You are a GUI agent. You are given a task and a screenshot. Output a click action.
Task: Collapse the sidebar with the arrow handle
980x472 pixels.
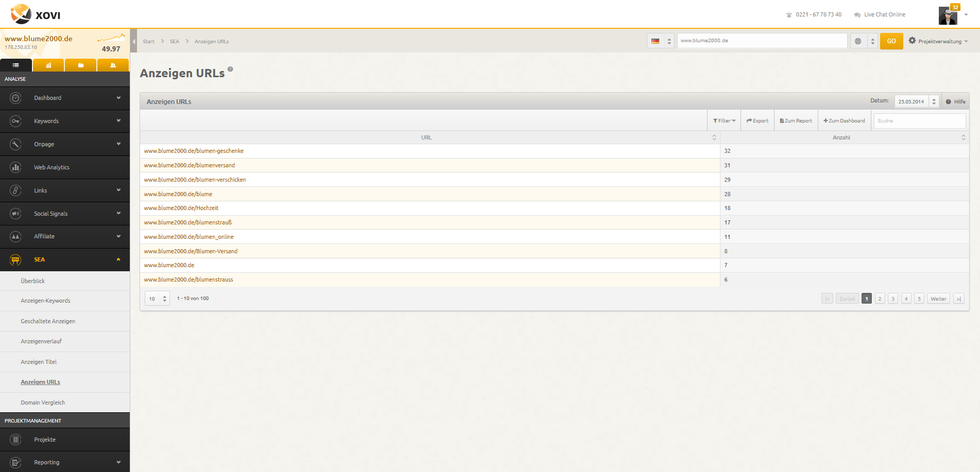(134, 41)
